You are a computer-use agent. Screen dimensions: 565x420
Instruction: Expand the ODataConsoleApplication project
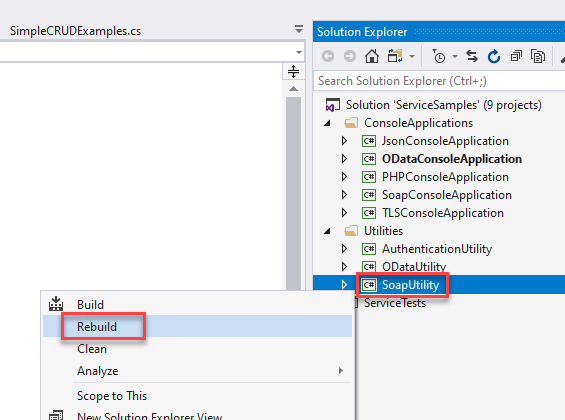(x=344, y=159)
